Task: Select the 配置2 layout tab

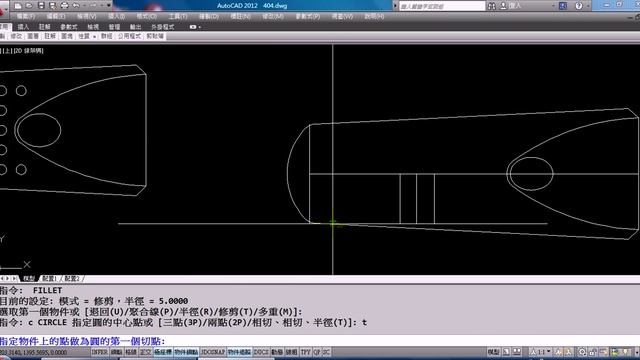Action: (x=72, y=279)
